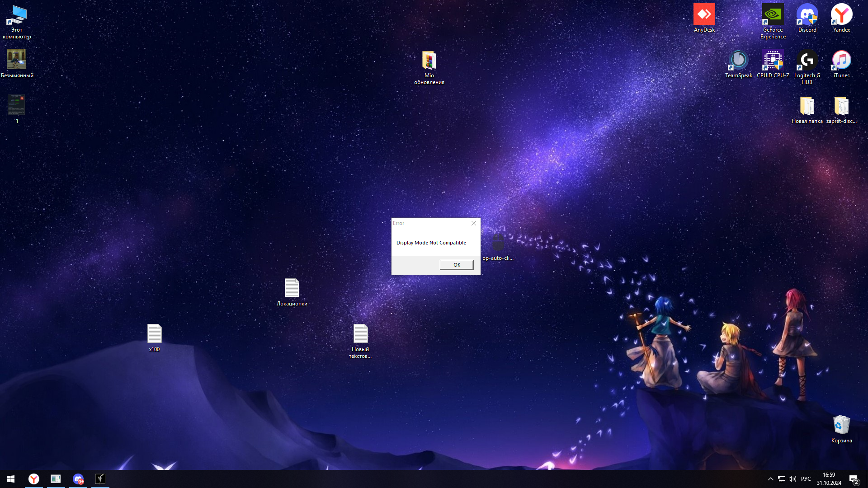Select the TeamSpeak desktop icon
The height and width of the screenshot is (488, 868).
(x=738, y=61)
